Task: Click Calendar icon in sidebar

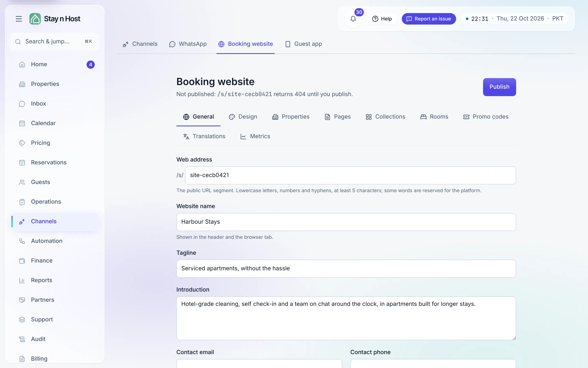Action: click(22, 123)
